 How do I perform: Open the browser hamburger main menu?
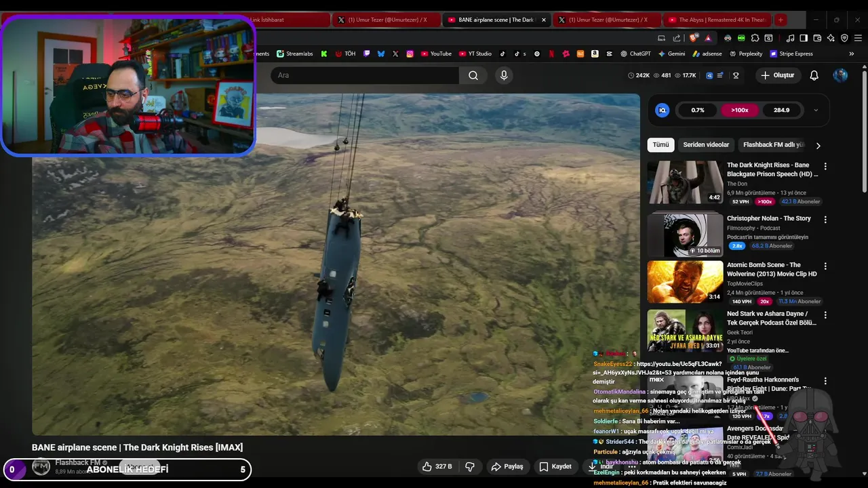click(858, 38)
